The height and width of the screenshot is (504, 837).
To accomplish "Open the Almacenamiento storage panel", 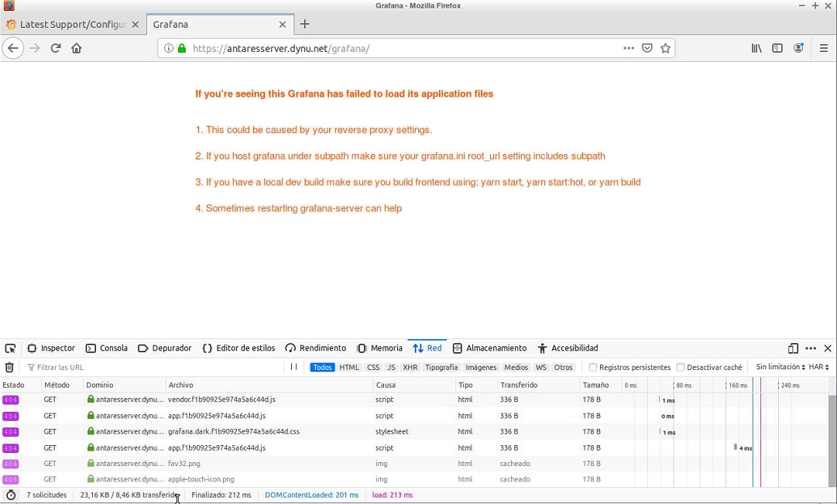I will tap(489, 348).
